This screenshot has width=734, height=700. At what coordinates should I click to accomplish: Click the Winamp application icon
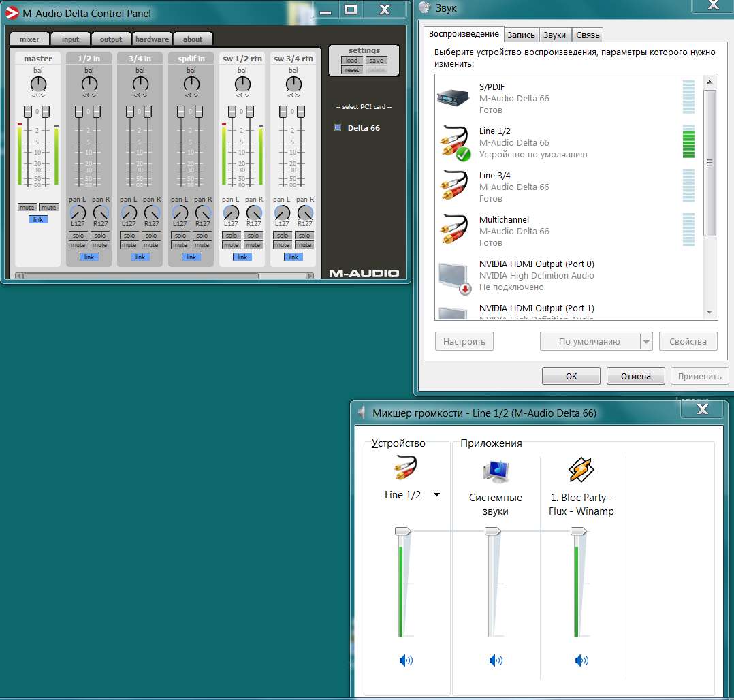581,470
